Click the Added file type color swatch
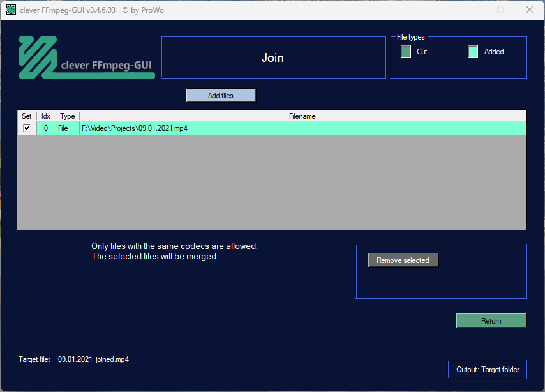Screen dimensions: 545x392 tap(473, 52)
